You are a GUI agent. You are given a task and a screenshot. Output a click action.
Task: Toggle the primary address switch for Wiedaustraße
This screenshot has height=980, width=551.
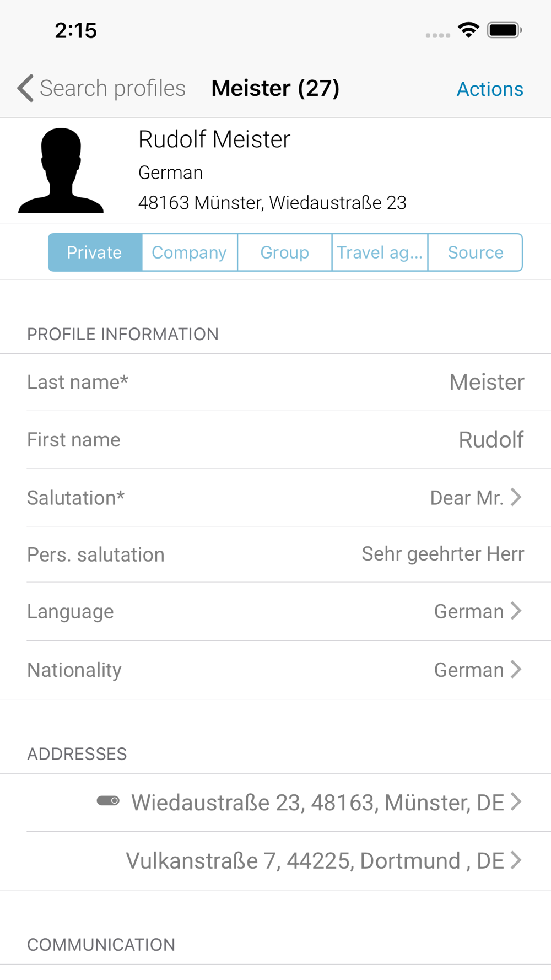click(x=108, y=800)
